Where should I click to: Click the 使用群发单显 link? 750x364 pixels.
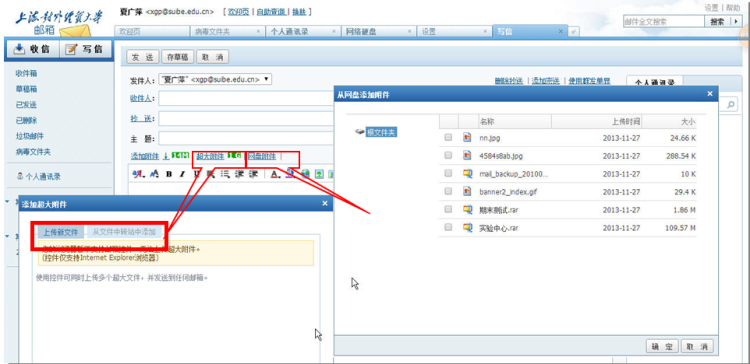(x=589, y=81)
